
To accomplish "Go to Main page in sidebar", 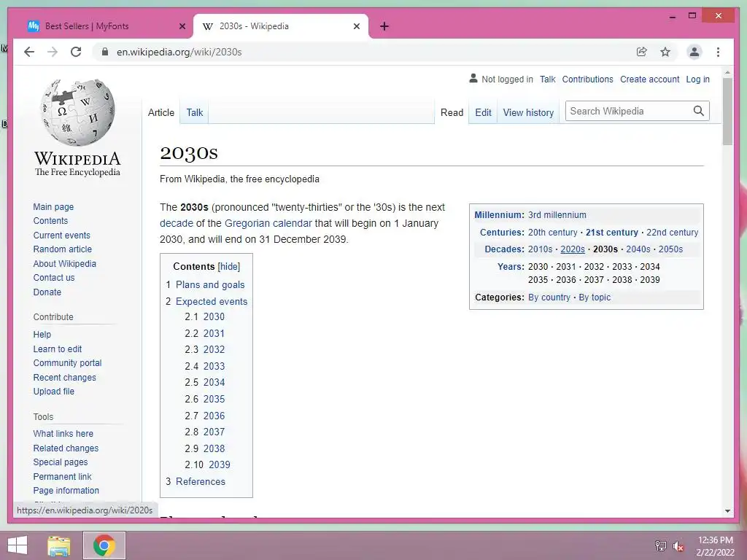I will coord(53,206).
